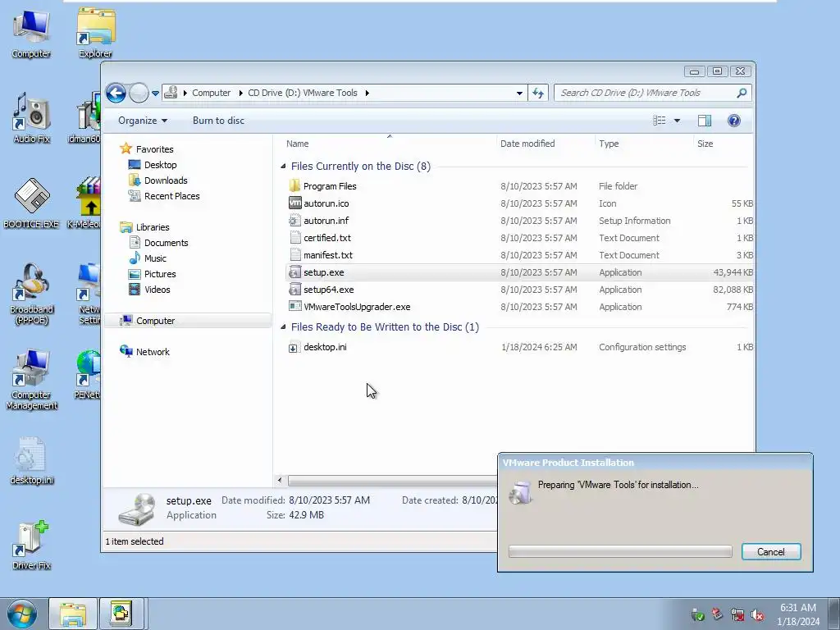Expand the address bar previous locations dropdown
The height and width of the screenshot is (630, 840).
click(519, 93)
